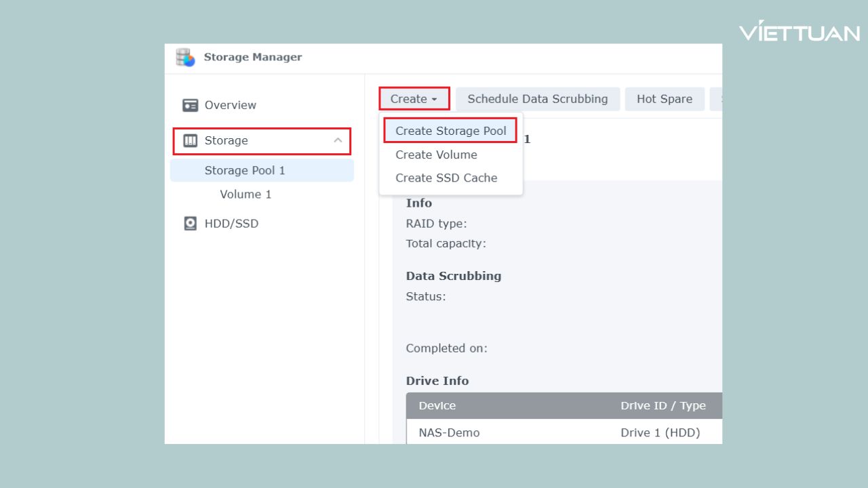This screenshot has width=868, height=488.
Task: Open Volume 1 in the sidebar
Action: click(245, 195)
